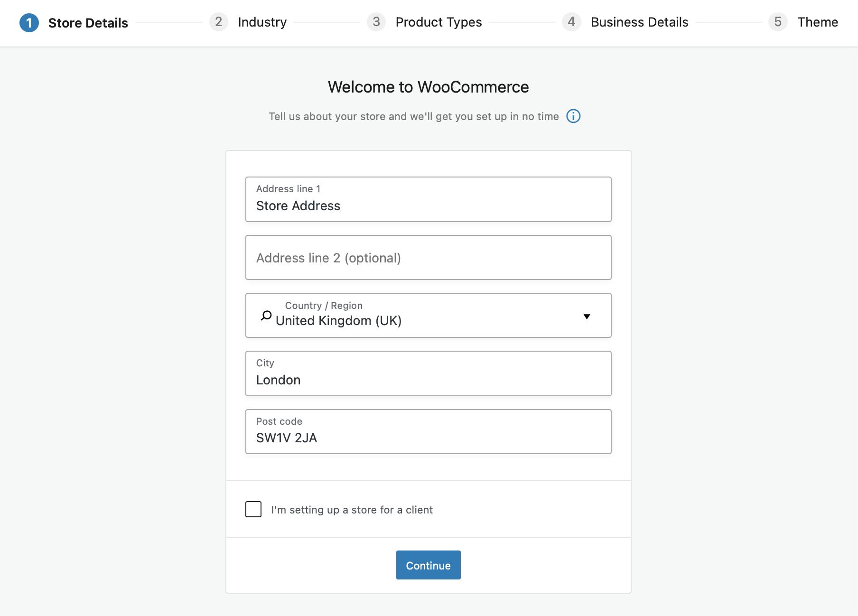Open the Business Details step
The image size is (858, 616).
(x=639, y=22)
